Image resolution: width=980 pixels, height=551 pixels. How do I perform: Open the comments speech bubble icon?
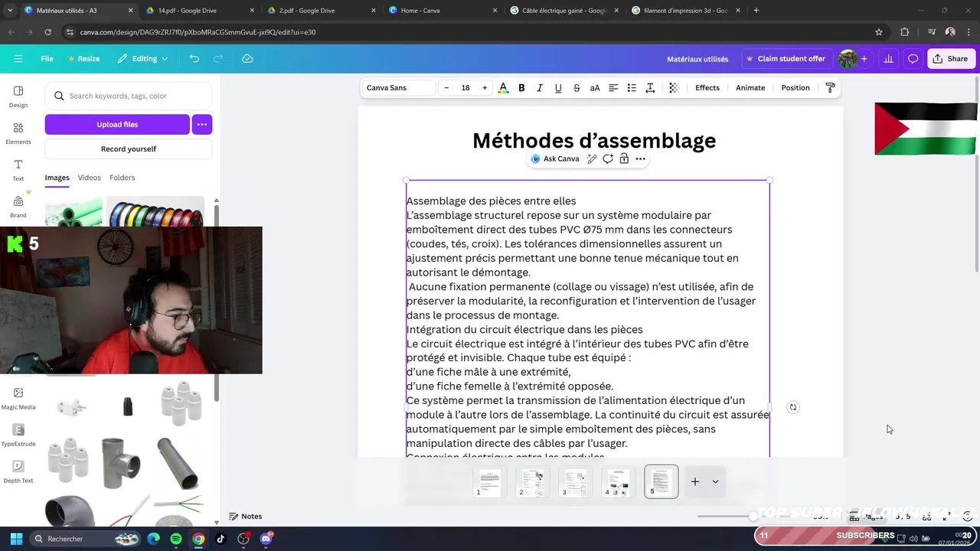tap(913, 59)
